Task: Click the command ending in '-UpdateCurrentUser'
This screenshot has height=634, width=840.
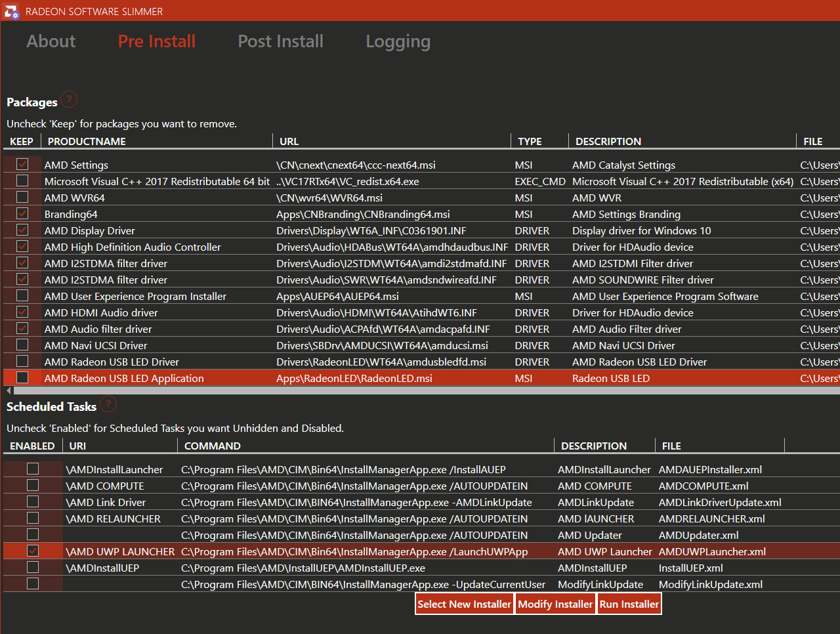Action: [363, 584]
